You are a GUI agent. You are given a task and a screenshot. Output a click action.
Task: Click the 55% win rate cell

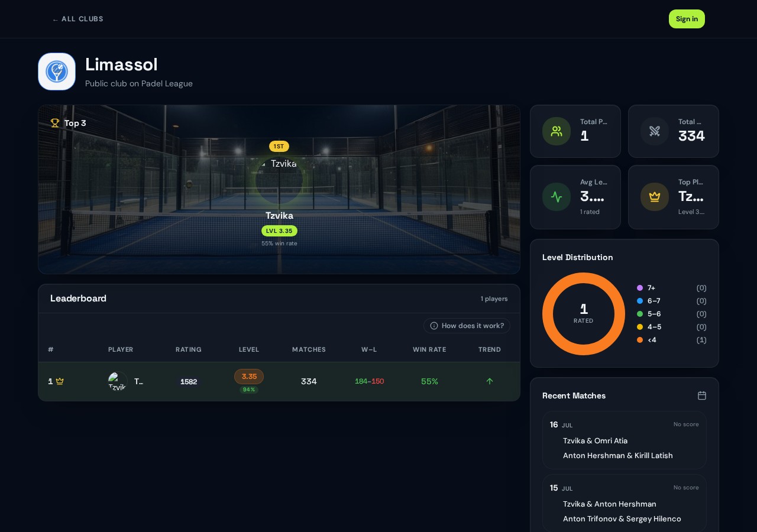pyautogui.click(x=429, y=381)
